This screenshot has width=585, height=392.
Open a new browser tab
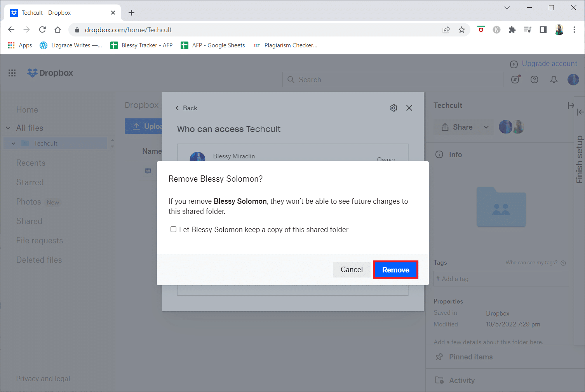tap(131, 13)
